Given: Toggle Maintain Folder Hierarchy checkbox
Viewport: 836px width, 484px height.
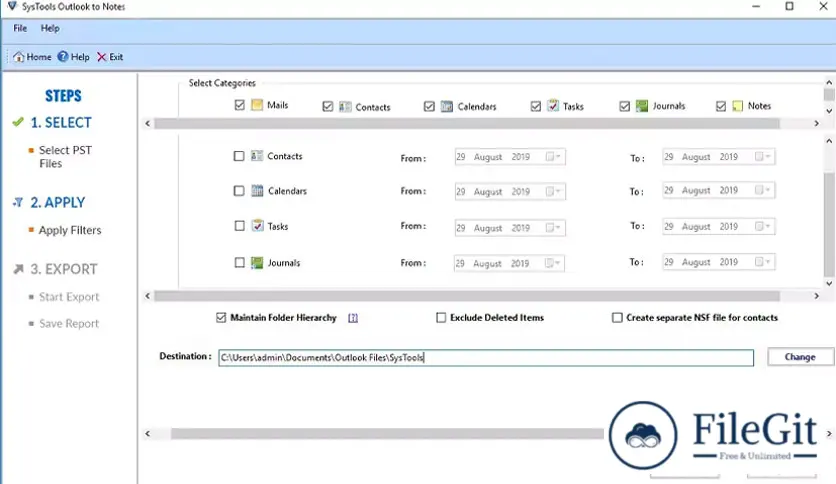Looking at the screenshot, I should 221,318.
